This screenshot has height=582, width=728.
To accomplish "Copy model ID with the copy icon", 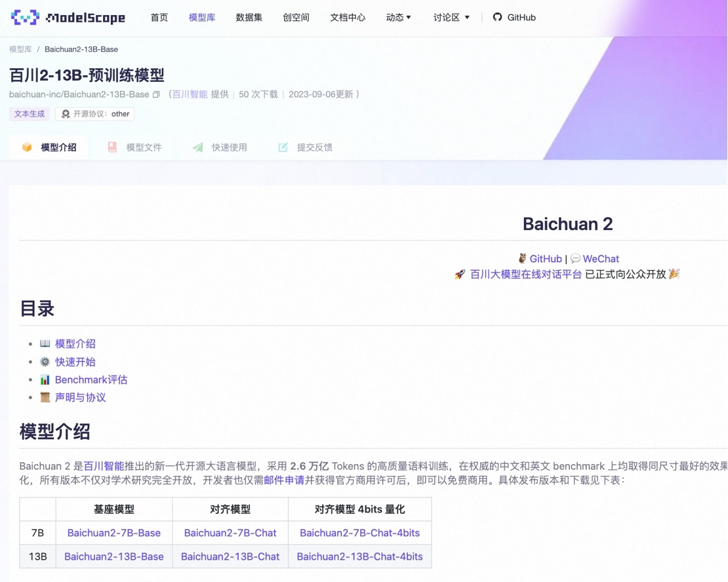I will coord(157,94).
